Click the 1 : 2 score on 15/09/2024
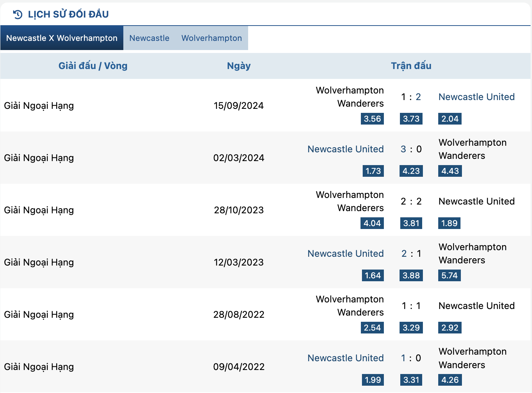Screen dimensions: 532x393 [411, 97]
